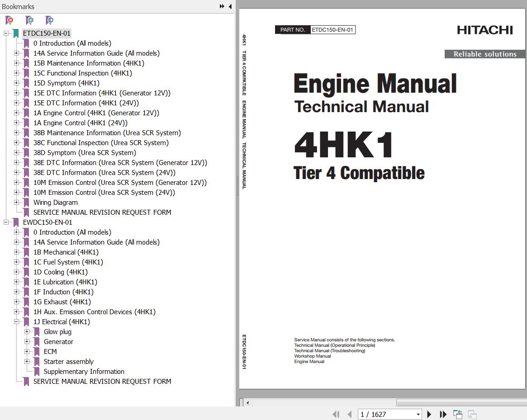Expand 1C Fuel System (4HK1)
The image size is (527, 420).
click(x=16, y=262)
